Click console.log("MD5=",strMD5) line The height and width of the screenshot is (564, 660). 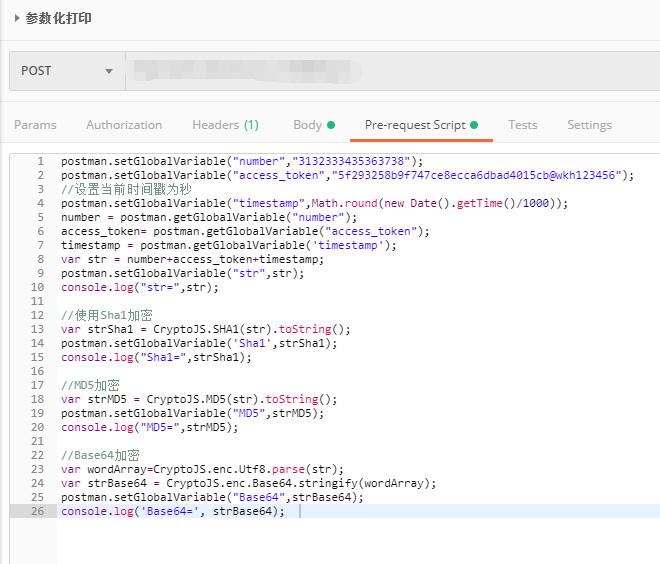pyautogui.click(x=149, y=427)
